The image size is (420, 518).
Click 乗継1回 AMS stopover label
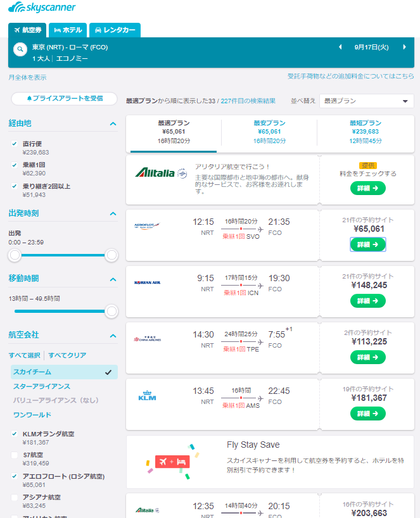point(241,406)
